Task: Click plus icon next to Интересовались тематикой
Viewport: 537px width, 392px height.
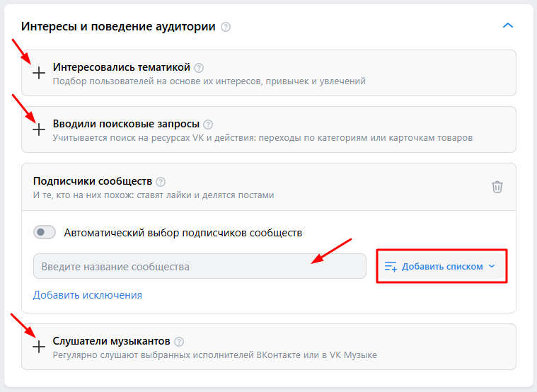Action: (40, 73)
